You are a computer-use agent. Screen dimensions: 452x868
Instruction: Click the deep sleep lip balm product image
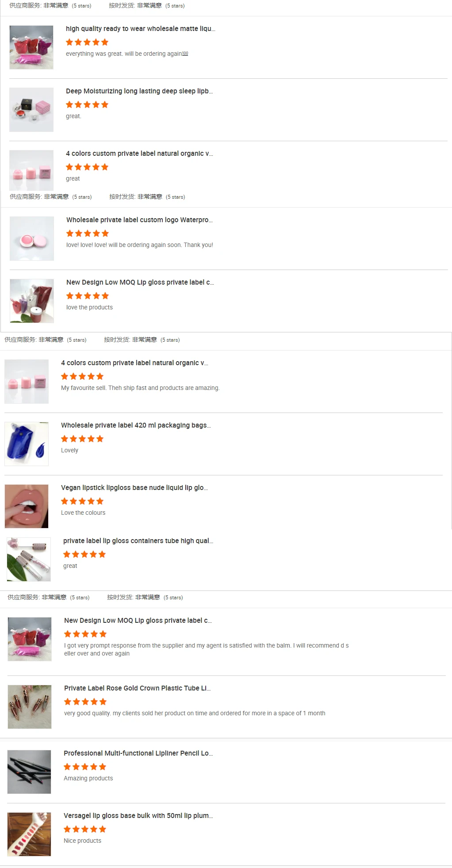click(31, 110)
